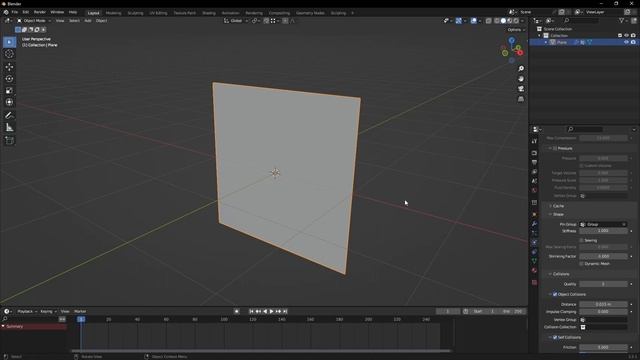Open the Global transform orientation dropdown
Viewport: 640px width, 360px height.
pyautogui.click(x=236, y=21)
